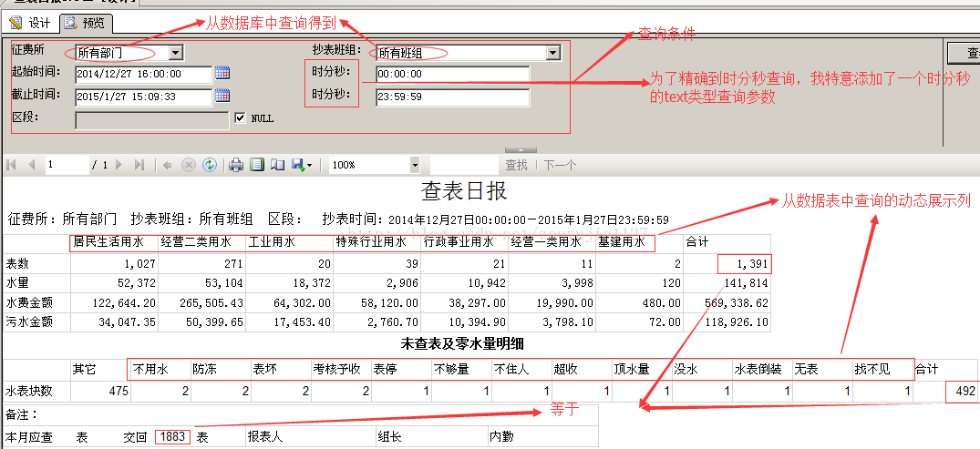Click 不用水 column header
This screenshot has width=980, height=449.
150,369
